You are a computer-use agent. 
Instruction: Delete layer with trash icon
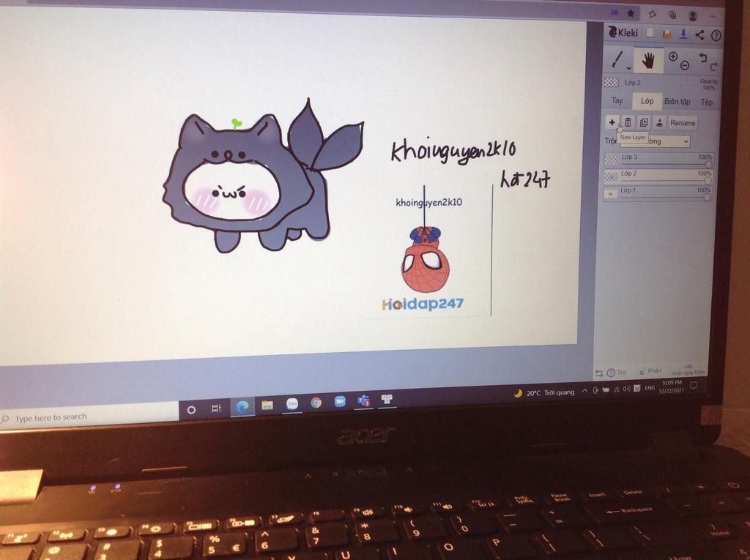click(628, 123)
